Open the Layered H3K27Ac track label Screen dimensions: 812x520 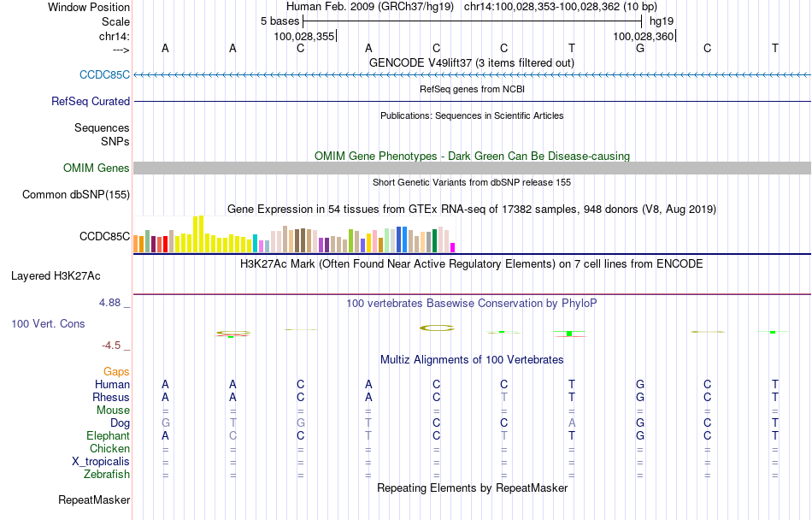click(56, 275)
